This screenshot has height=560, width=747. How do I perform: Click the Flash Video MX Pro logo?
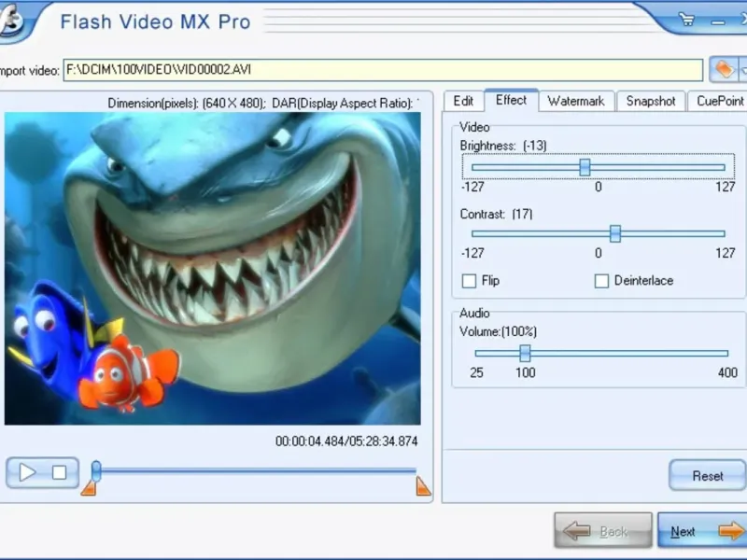10,21
